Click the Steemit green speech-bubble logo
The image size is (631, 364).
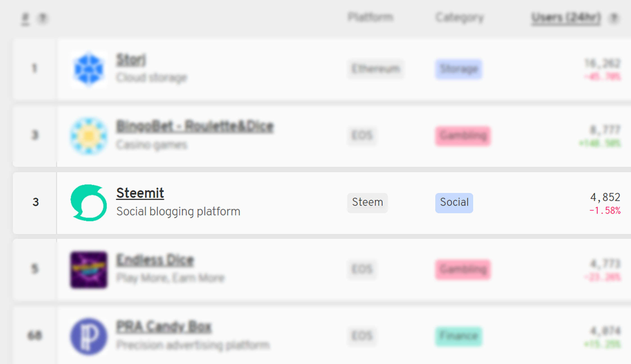[x=89, y=203]
